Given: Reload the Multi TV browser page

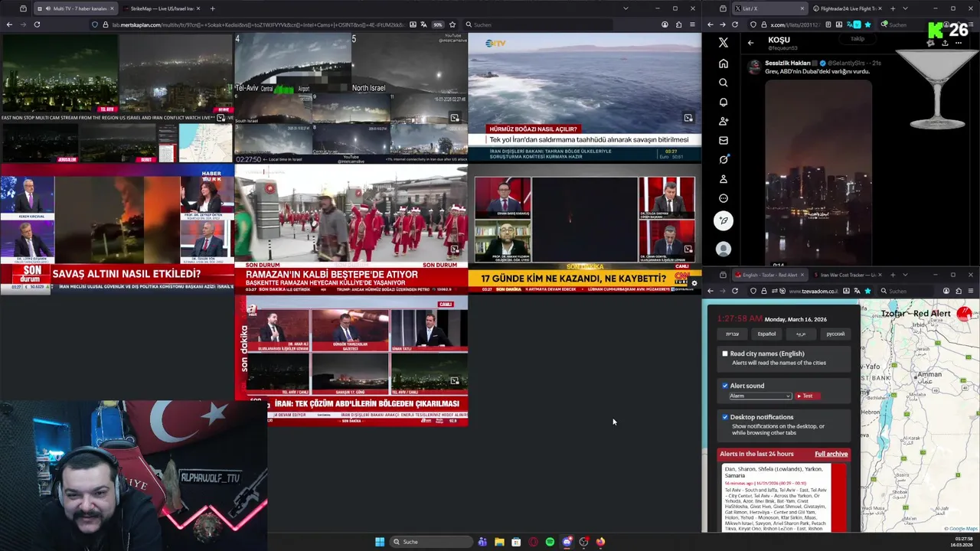Looking at the screenshot, I should coord(37,24).
